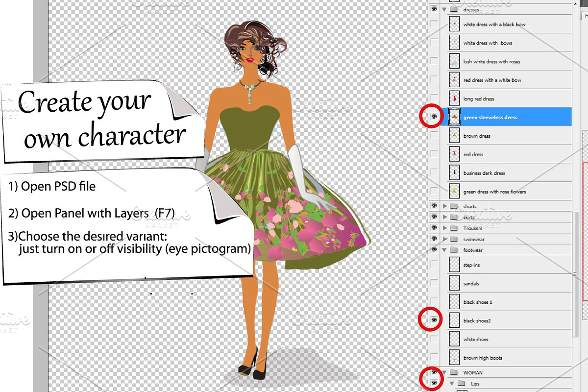Hide the Trousers group
The width and height of the screenshot is (588, 392).
(434, 228)
